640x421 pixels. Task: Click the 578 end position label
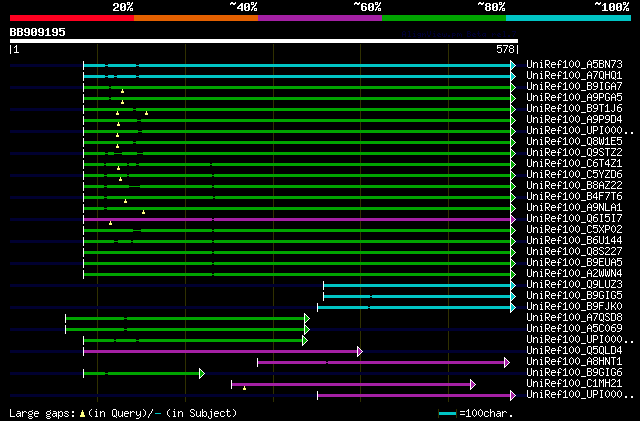pos(505,49)
